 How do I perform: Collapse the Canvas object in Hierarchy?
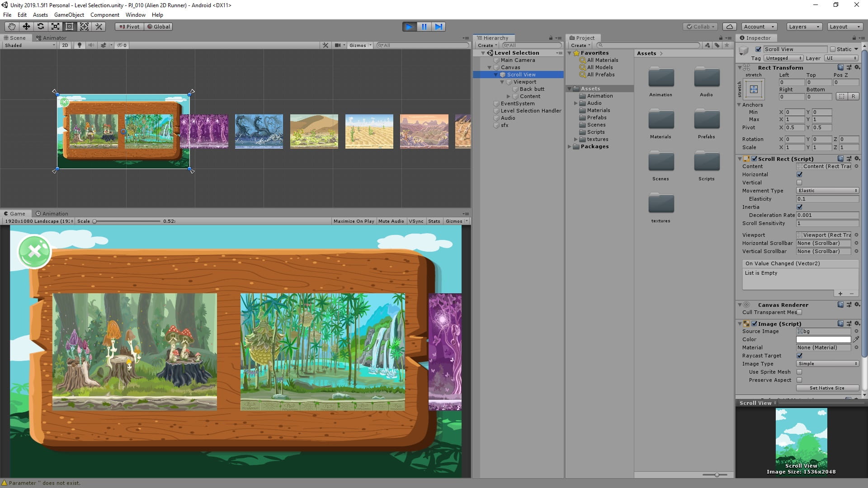(490, 67)
